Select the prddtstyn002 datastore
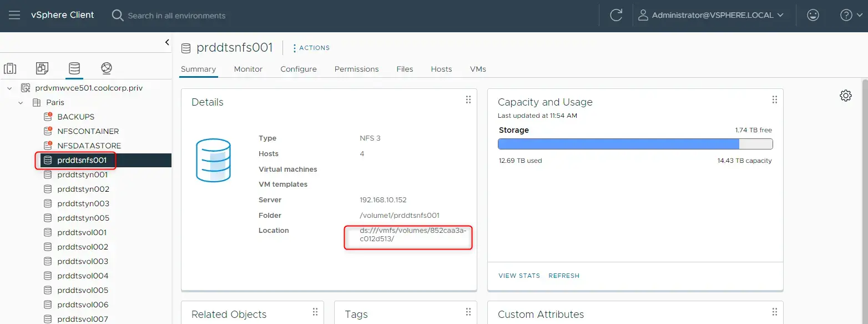868x324 pixels. coord(83,189)
